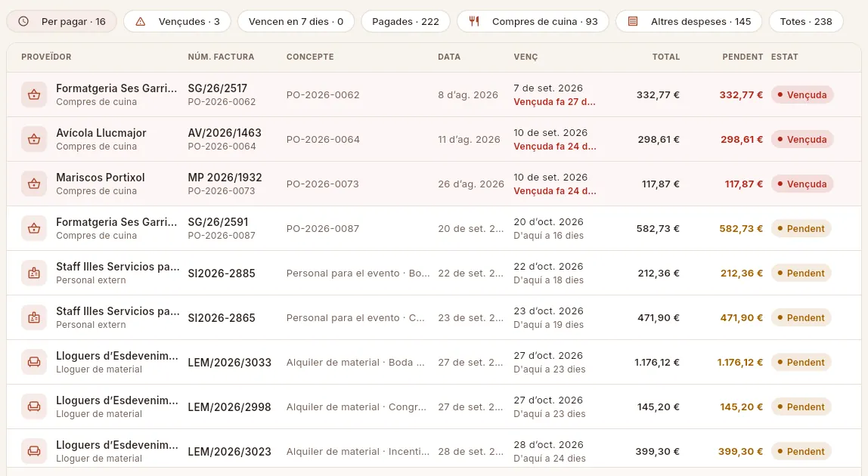The width and height of the screenshot is (868, 476).
Task: Click concept PO-2026-0064
Action: click(x=323, y=140)
